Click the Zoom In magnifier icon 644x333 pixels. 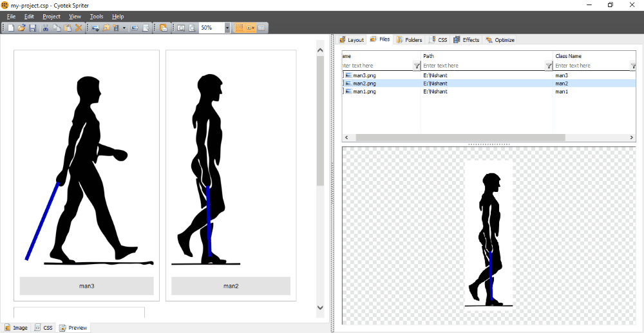tap(181, 28)
